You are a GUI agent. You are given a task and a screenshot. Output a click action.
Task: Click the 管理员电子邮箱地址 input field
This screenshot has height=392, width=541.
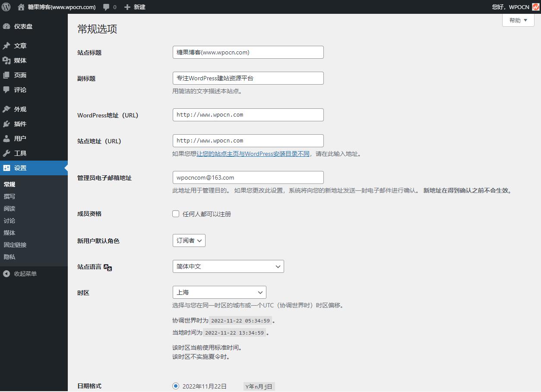[x=248, y=177]
